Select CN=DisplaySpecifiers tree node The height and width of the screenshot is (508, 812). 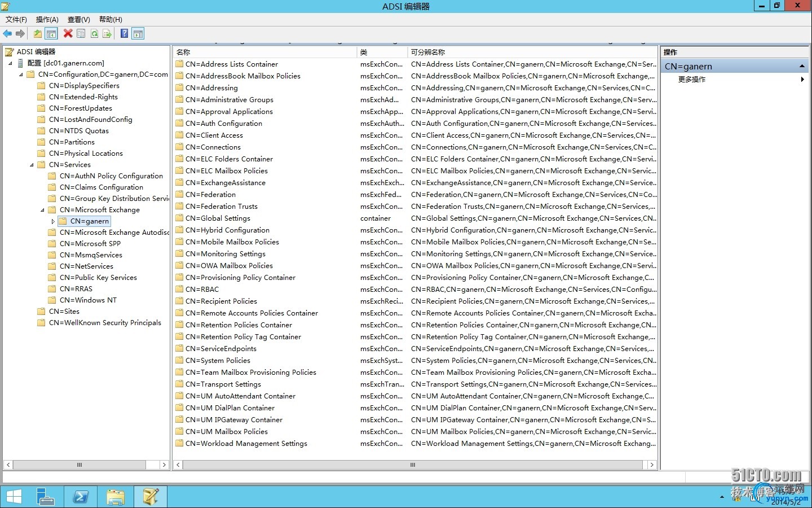pyautogui.click(x=84, y=86)
